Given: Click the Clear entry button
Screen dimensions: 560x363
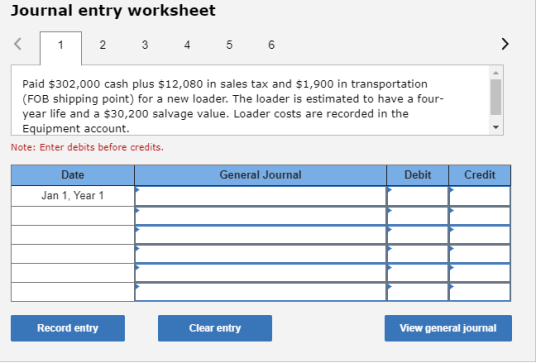Looking at the screenshot, I should pos(215,328).
